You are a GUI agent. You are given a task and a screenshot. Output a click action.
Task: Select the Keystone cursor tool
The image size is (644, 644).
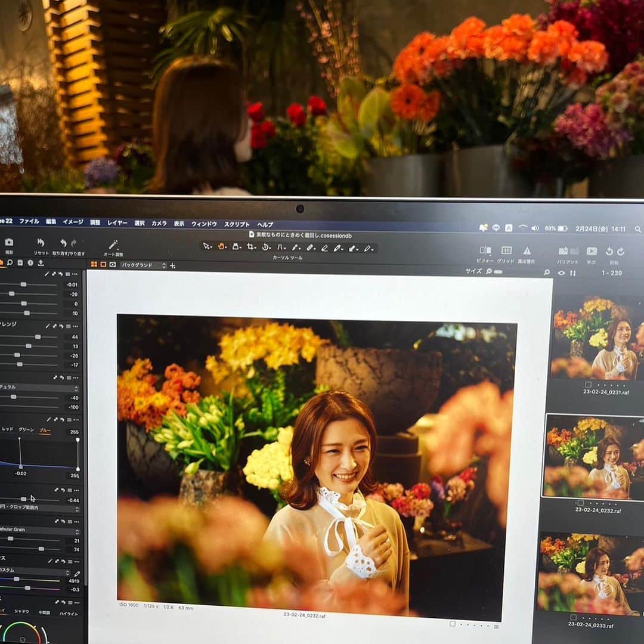point(281,247)
